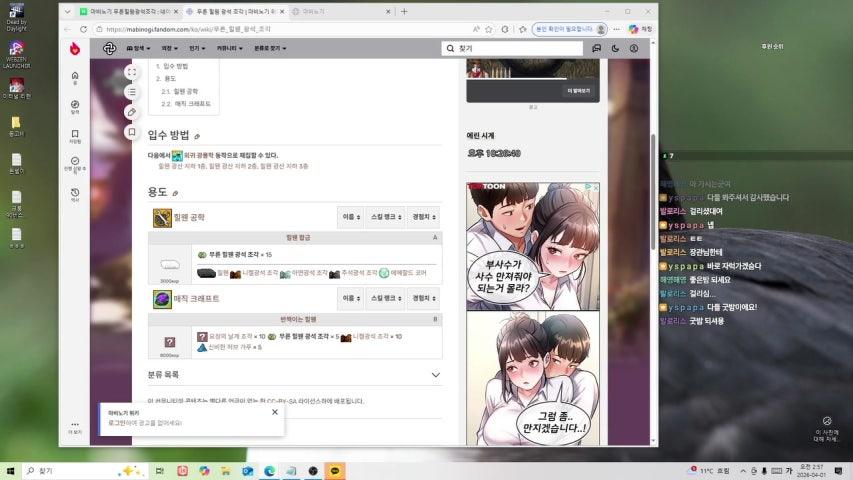Open the Fandom flame logo home
The width and height of the screenshot is (853, 480).
tap(75, 48)
